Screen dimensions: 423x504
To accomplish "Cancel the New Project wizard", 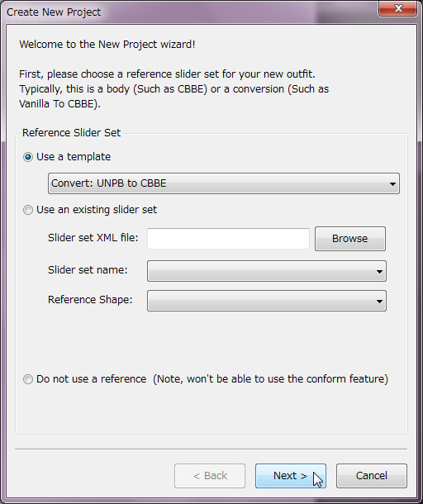I will pyautogui.click(x=372, y=476).
